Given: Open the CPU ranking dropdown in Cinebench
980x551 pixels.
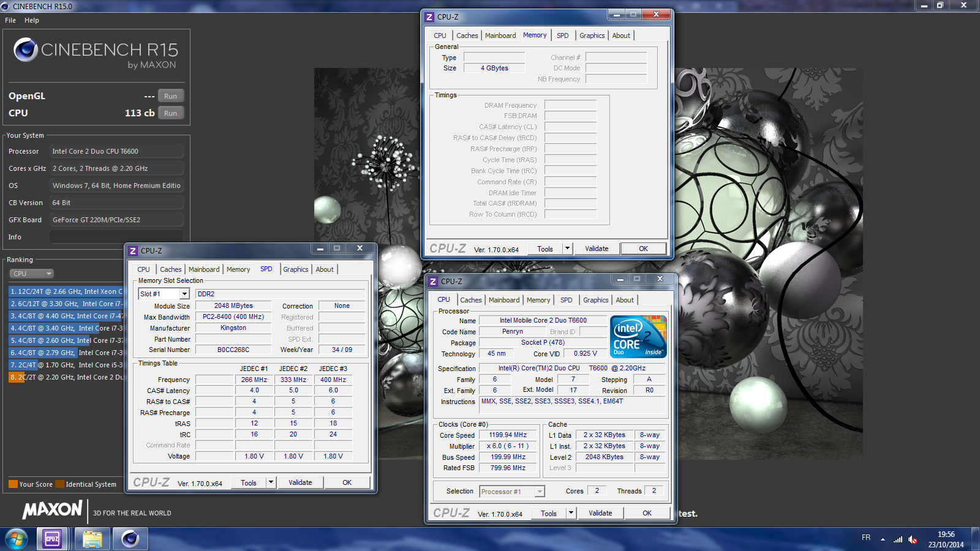Looking at the screenshot, I should point(31,274).
